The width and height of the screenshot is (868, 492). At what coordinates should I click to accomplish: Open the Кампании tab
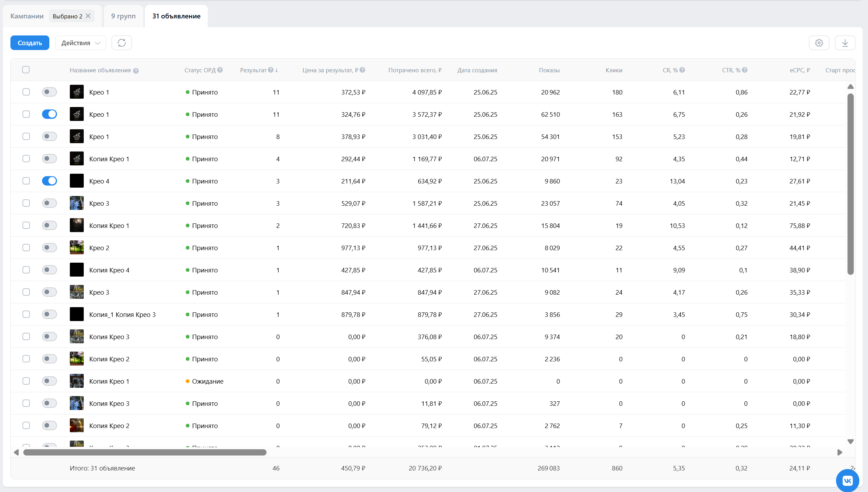[27, 16]
